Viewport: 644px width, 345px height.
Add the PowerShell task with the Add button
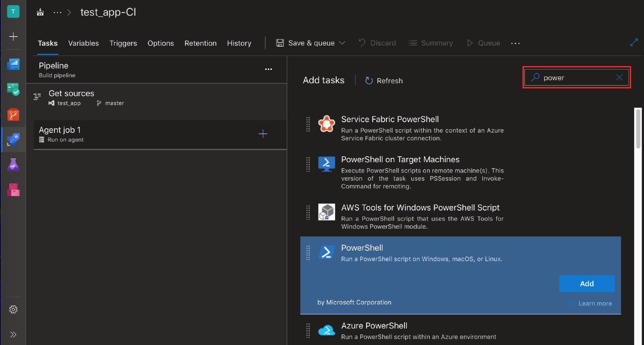point(586,284)
